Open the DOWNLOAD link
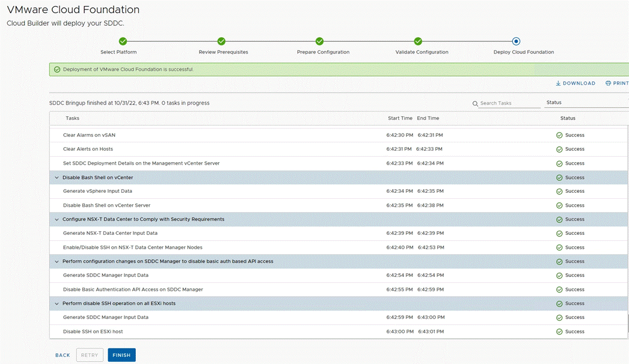The height and width of the screenshot is (364, 629). pyautogui.click(x=575, y=83)
